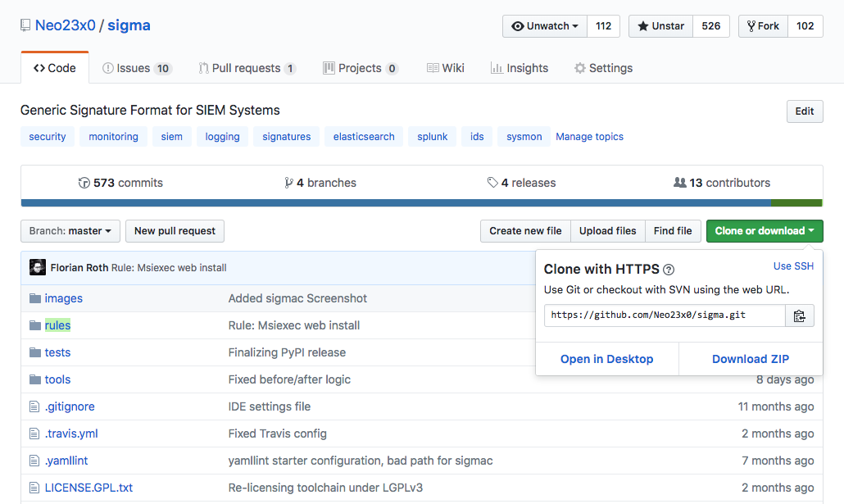Select the HTTPS clone URL field
This screenshot has width=844, height=504.
(664, 316)
